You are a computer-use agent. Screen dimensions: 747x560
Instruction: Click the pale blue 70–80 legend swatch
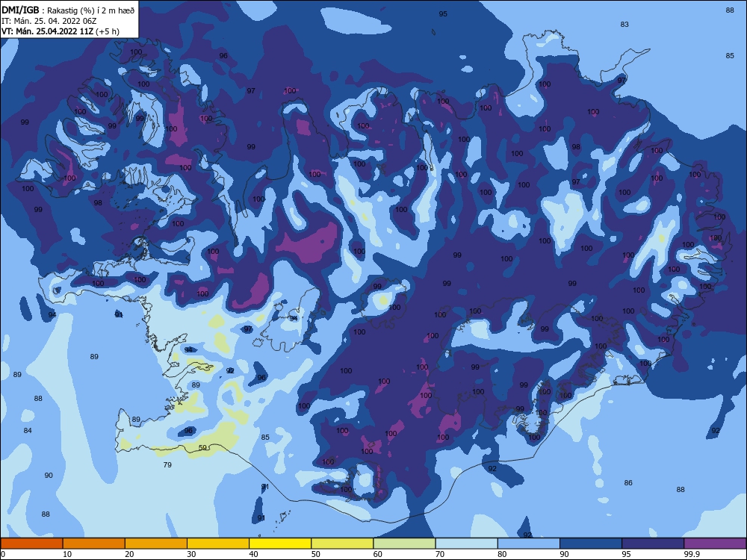tap(466, 544)
